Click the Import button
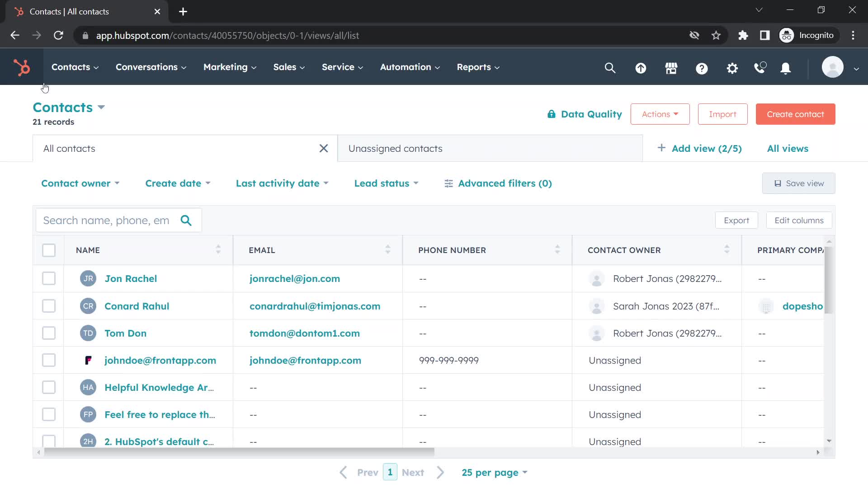This screenshot has height=488, width=868. 722,114
